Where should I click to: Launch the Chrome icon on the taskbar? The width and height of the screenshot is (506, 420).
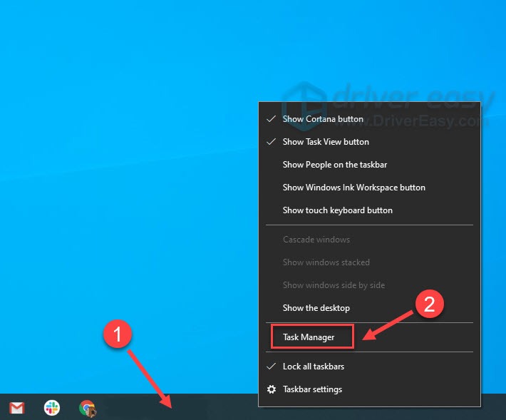(x=88, y=408)
